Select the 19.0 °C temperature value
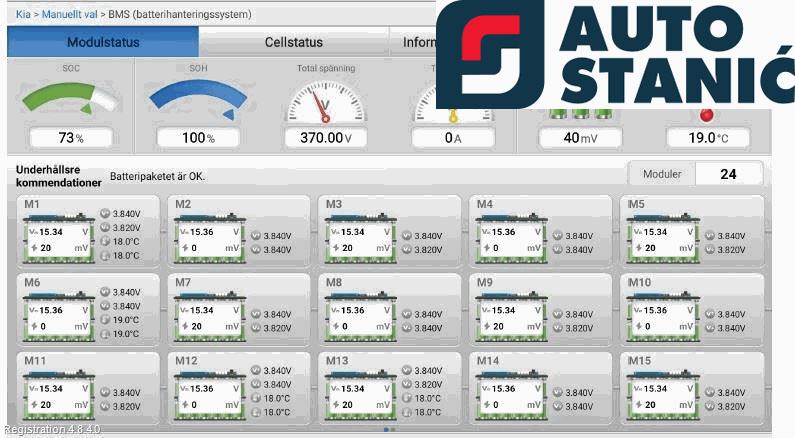 708,138
